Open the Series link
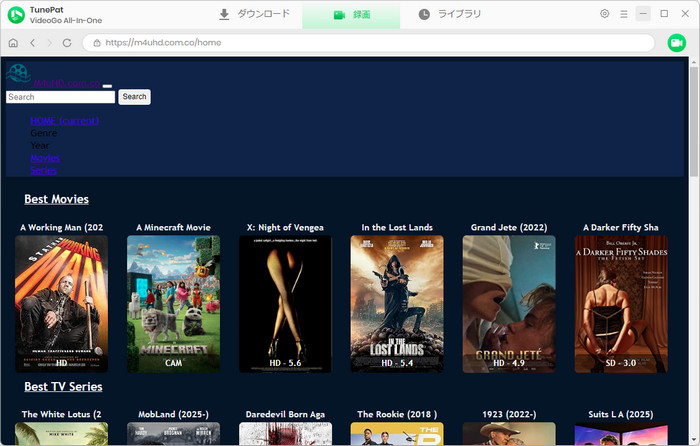 [x=43, y=171]
